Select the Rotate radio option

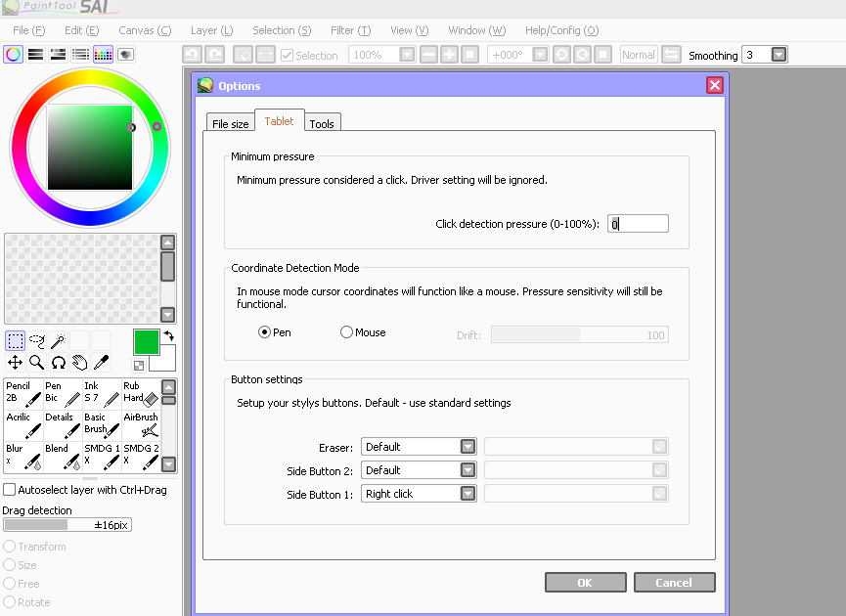(x=9, y=602)
